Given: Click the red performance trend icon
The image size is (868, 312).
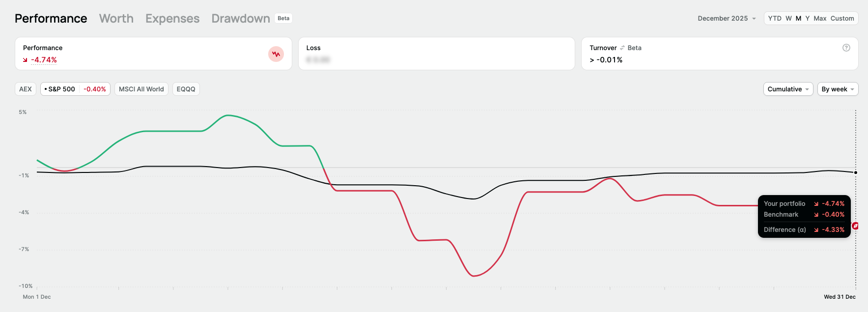Looking at the screenshot, I should click(276, 54).
